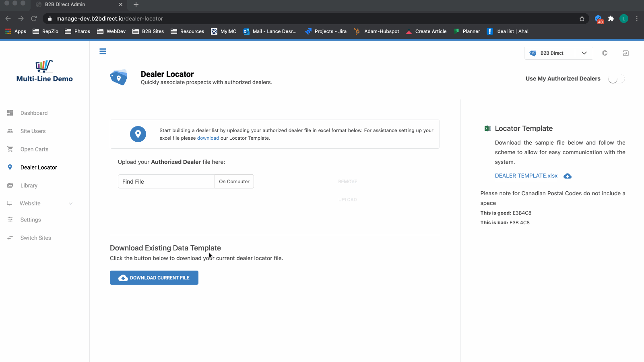The height and width of the screenshot is (362, 644).
Task: Open the Mail - Lance bookmark
Action: [270, 31]
